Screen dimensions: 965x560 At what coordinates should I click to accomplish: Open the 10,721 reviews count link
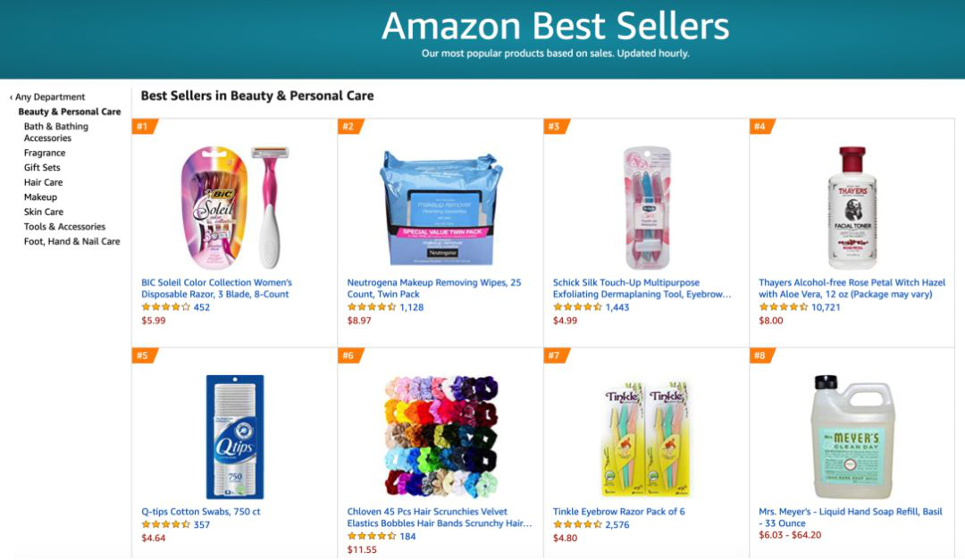(826, 307)
